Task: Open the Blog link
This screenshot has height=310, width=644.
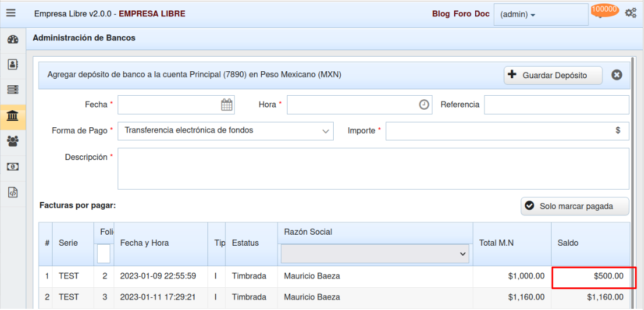Action: 441,14
